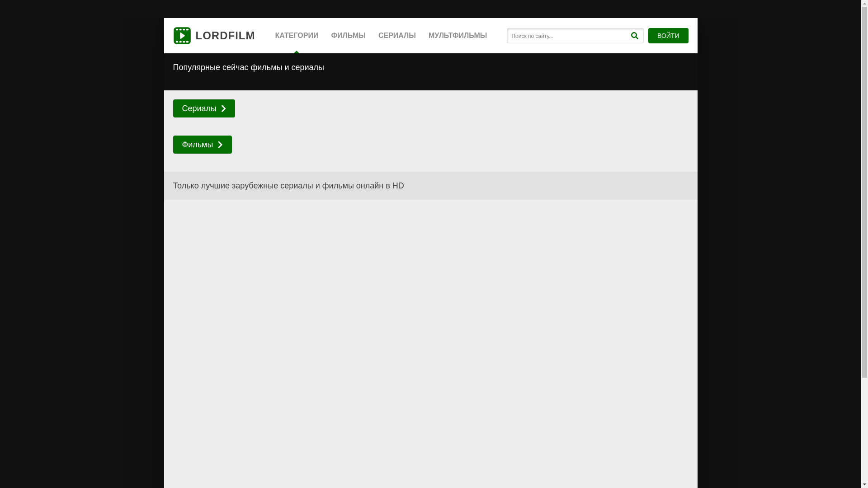Select the МУЛЬТФИЛЬМЫ navigation item
The height and width of the screenshot is (488, 868).
458,36
